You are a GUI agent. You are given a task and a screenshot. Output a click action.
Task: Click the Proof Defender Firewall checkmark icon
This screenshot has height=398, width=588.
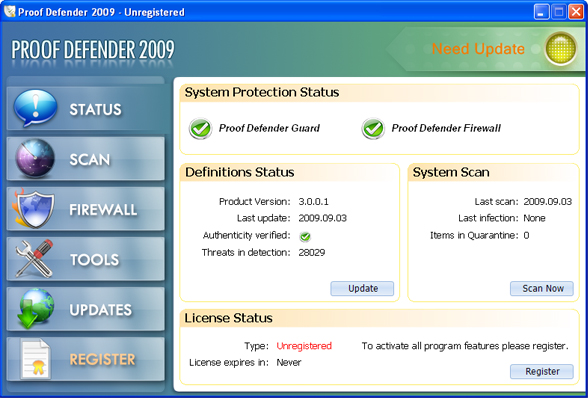point(373,128)
